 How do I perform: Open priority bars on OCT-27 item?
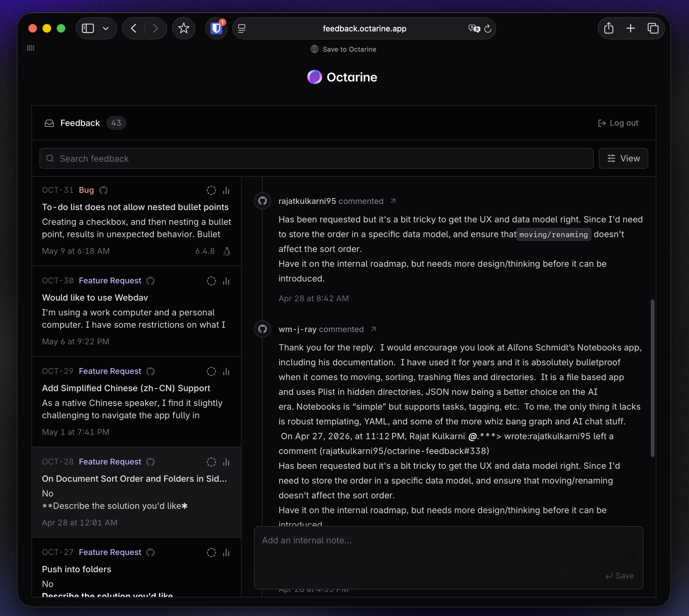pyautogui.click(x=226, y=553)
